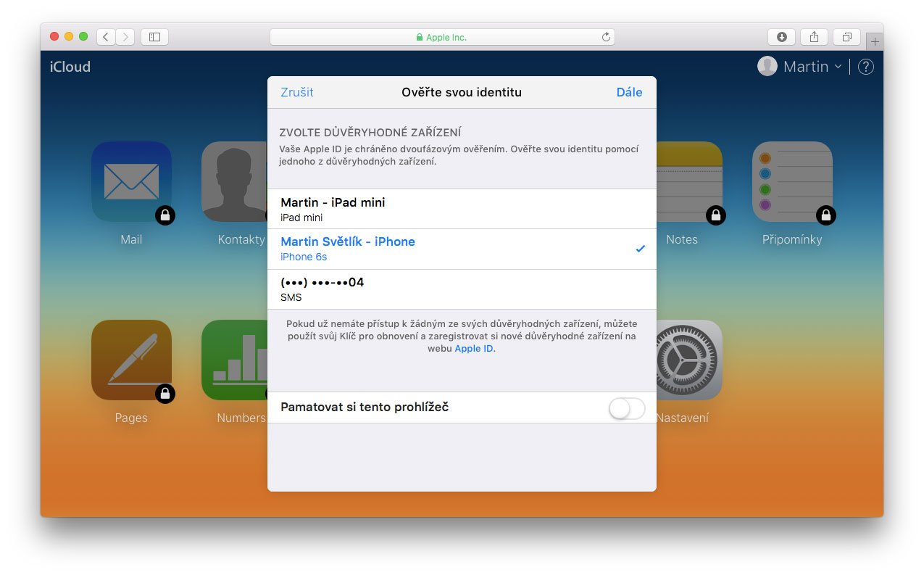This screenshot has height=575, width=924.
Task: Reload the page with refresh icon
Action: tap(606, 37)
